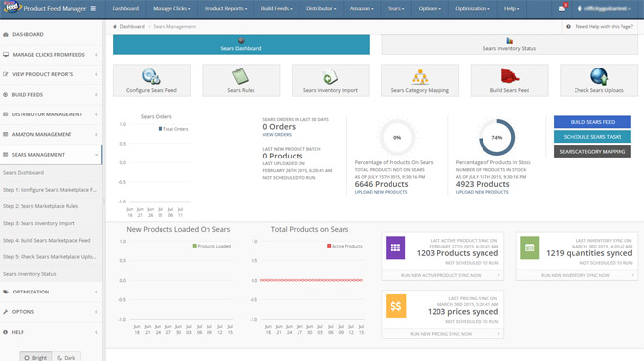Switch to the Bright theme
The image size is (644, 361).
point(35,357)
